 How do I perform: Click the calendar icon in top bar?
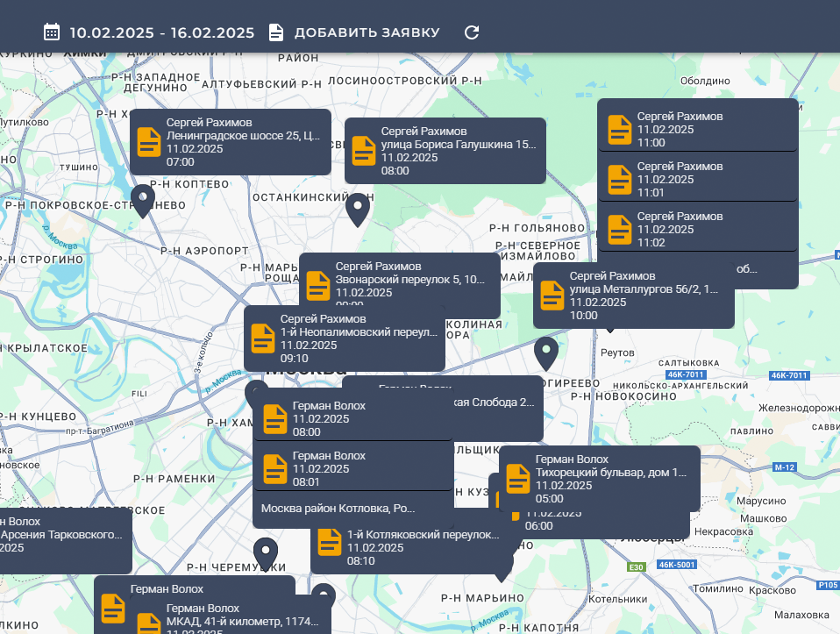click(x=52, y=32)
